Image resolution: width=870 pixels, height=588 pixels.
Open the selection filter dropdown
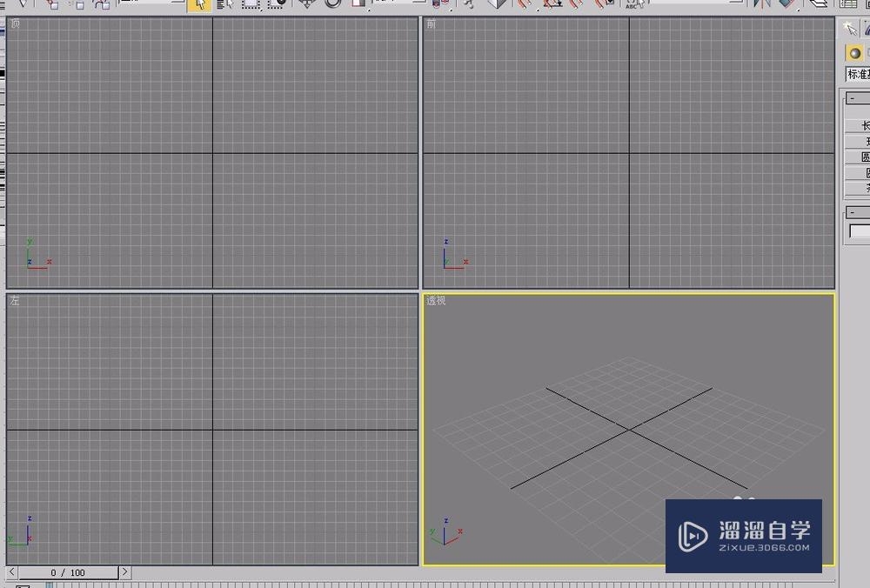click(x=151, y=3)
